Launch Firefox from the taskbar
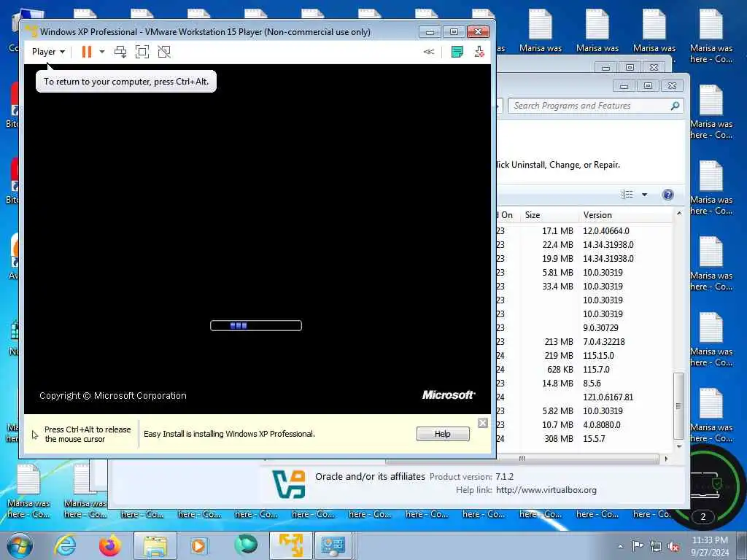The image size is (747, 560). (110, 545)
